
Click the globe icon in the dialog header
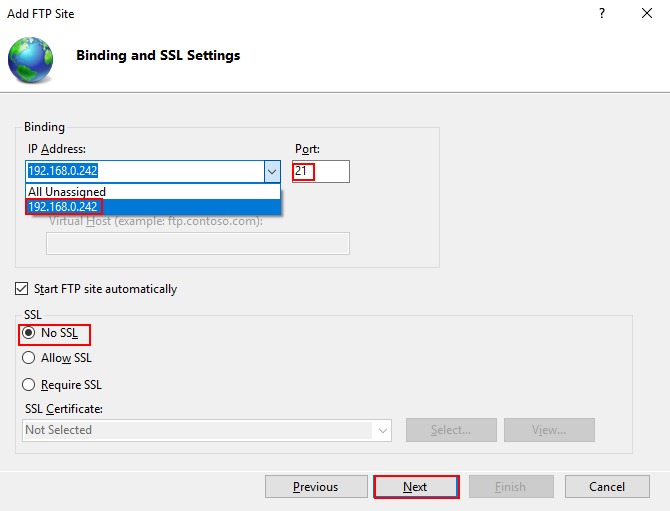[x=30, y=59]
